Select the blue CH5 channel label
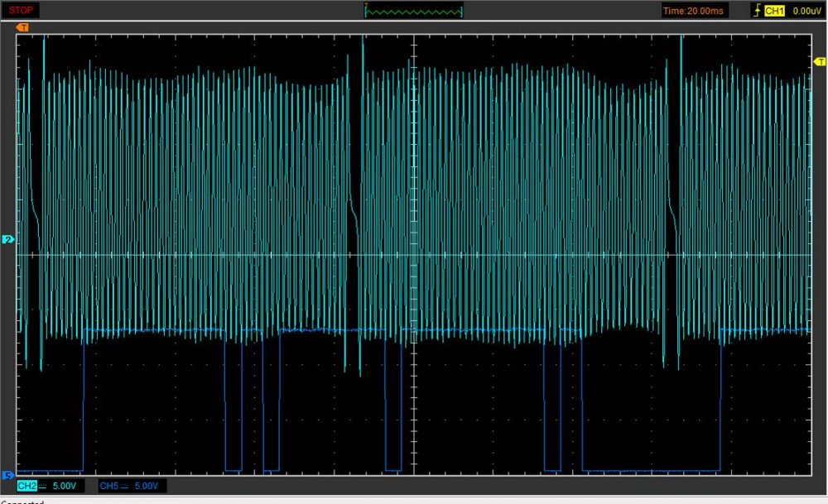 point(108,486)
